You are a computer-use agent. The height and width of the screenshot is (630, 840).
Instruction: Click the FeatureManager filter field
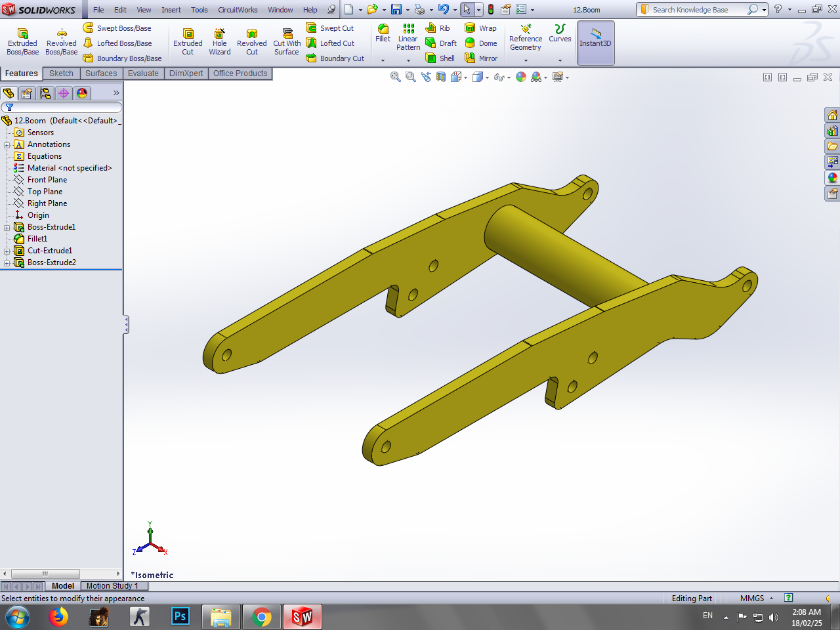[x=62, y=107]
